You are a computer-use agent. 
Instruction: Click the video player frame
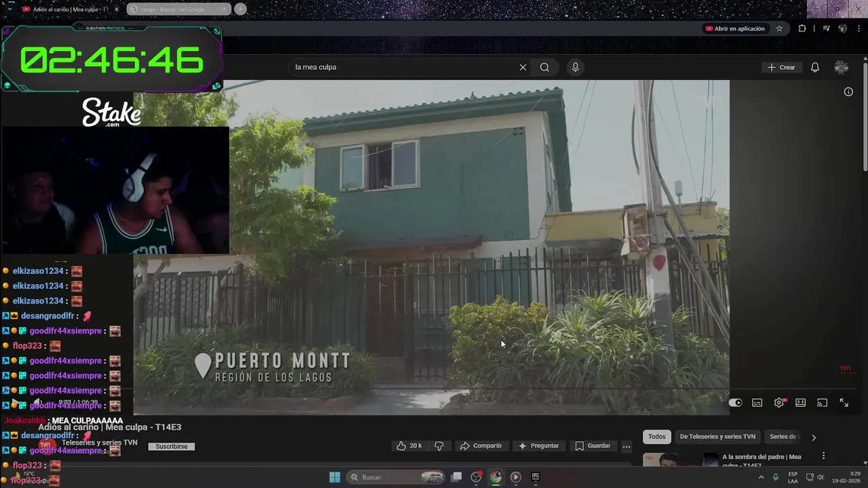point(431,247)
